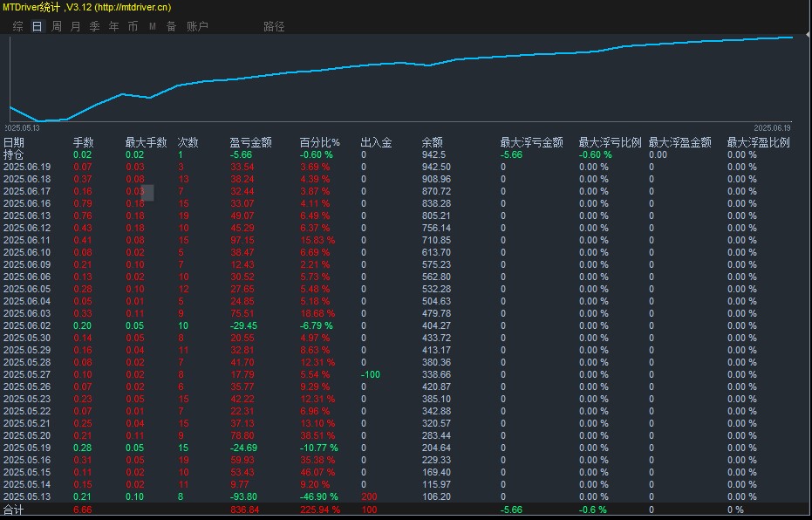Click the 日期 column header
The height and width of the screenshot is (520, 812).
14,142
